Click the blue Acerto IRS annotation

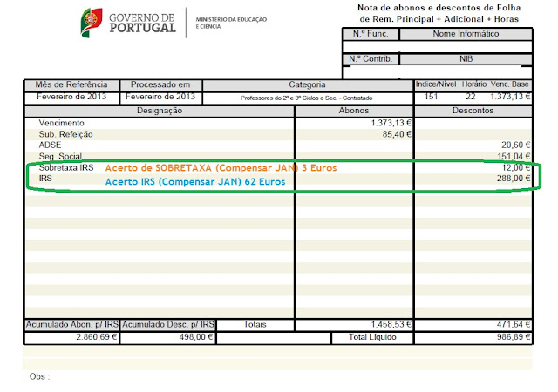(x=195, y=182)
